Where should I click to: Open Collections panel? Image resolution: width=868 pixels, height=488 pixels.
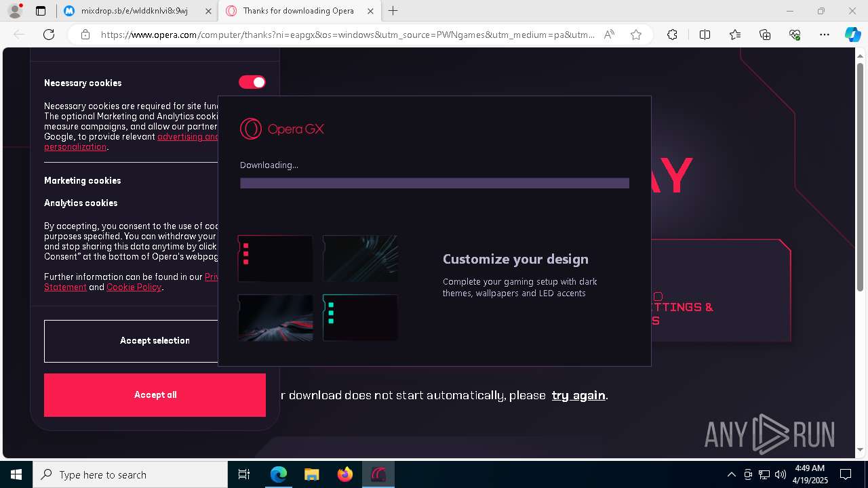click(x=765, y=35)
